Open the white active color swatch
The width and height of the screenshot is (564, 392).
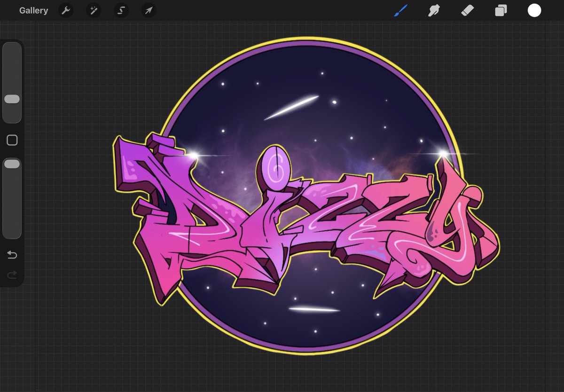pos(534,10)
